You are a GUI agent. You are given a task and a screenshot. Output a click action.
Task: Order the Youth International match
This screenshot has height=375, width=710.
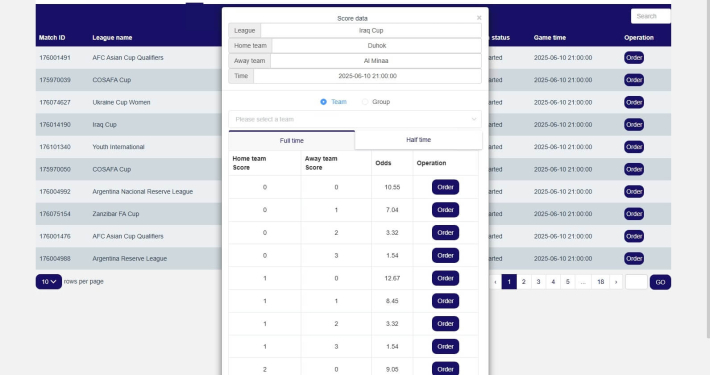(x=633, y=147)
